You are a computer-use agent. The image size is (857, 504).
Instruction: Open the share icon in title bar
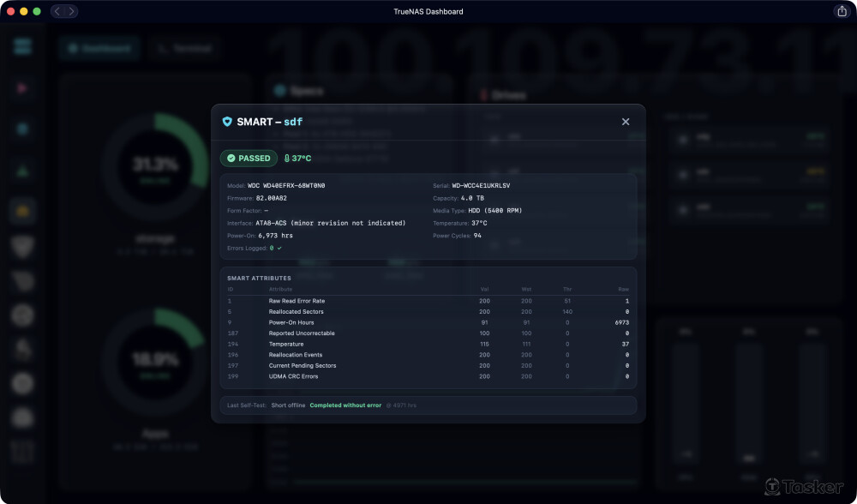[841, 11]
